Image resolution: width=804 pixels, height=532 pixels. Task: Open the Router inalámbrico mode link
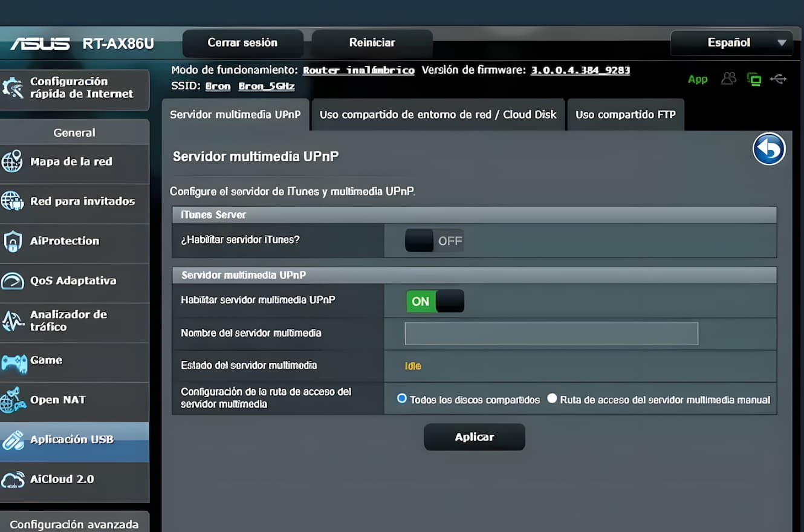click(358, 71)
